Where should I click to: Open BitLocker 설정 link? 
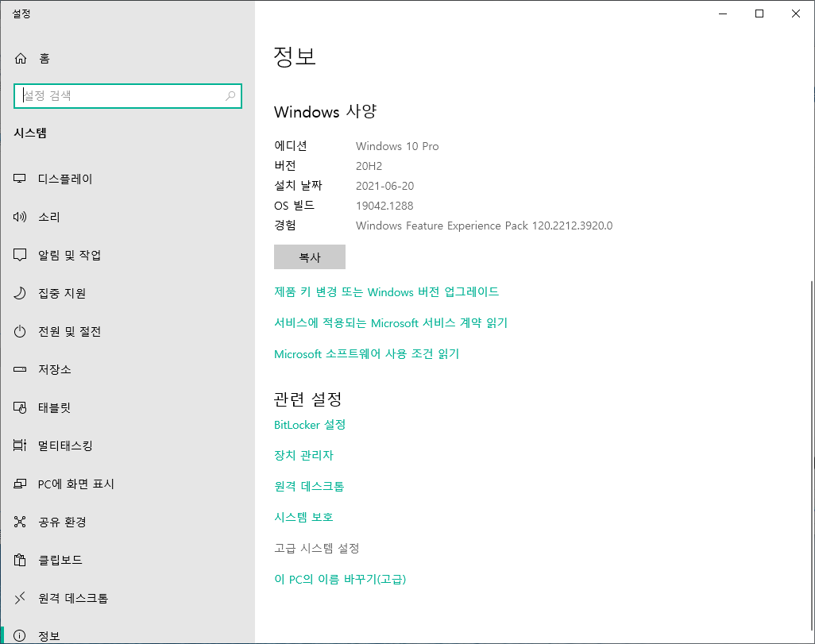[310, 425]
